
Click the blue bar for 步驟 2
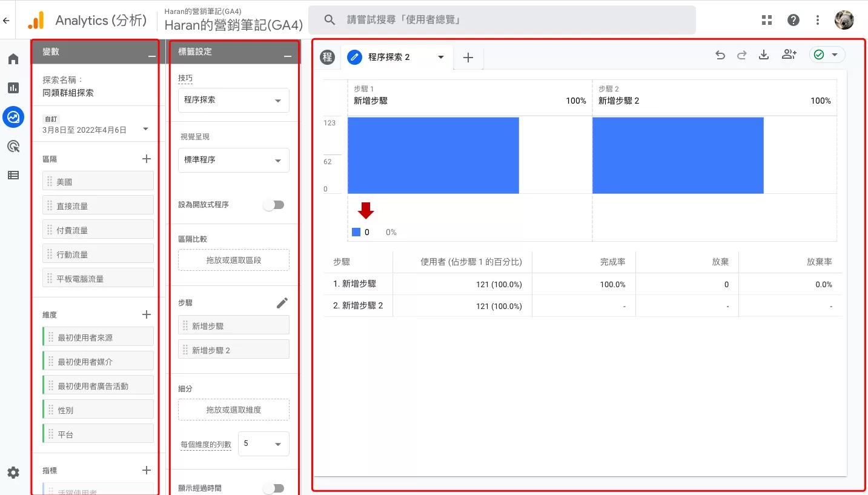coord(678,155)
